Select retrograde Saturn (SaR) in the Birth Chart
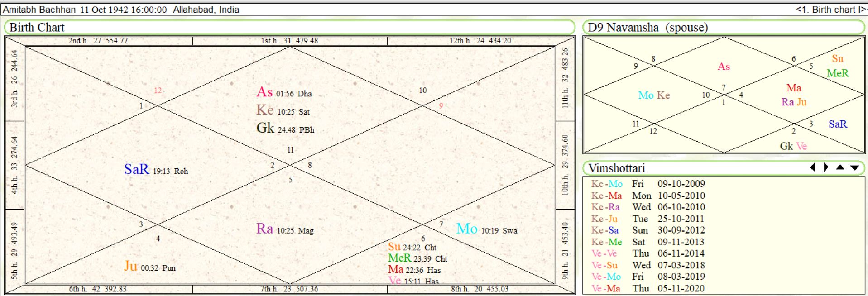This screenshot has width=868, height=296. pyautogui.click(x=137, y=170)
